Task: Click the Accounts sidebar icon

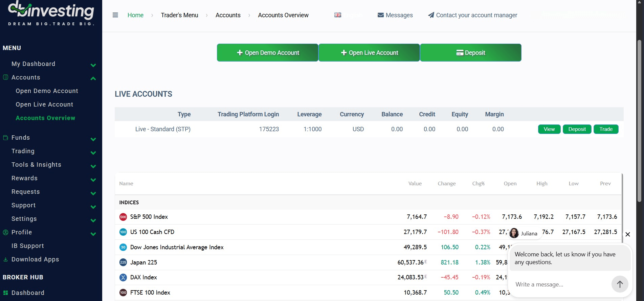Action: (x=6, y=77)
